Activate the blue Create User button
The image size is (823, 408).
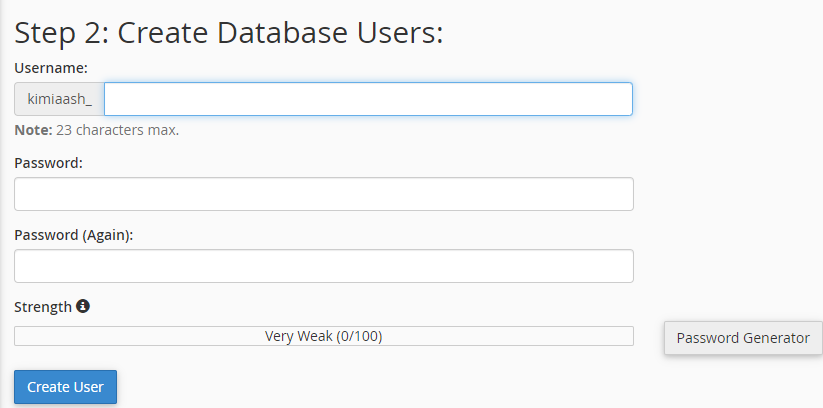pos(66,387)
